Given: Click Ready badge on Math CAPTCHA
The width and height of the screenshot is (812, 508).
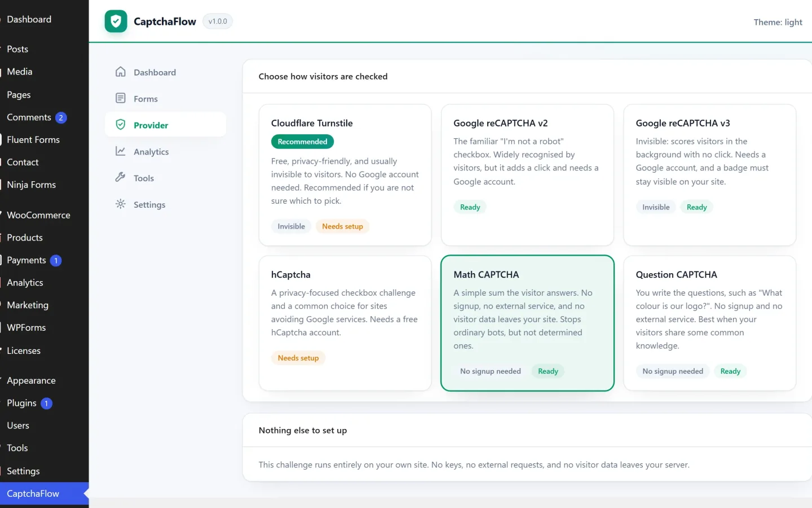Looking at the screenshot, I should coord(548,371).
